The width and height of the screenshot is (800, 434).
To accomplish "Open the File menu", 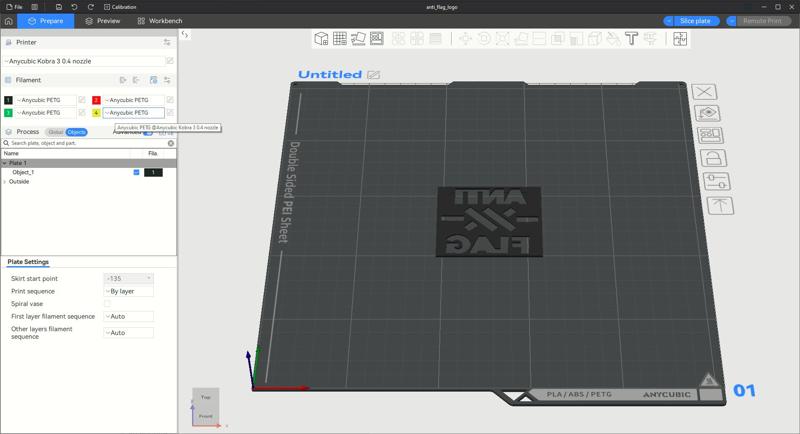I will tap(14, 7).
